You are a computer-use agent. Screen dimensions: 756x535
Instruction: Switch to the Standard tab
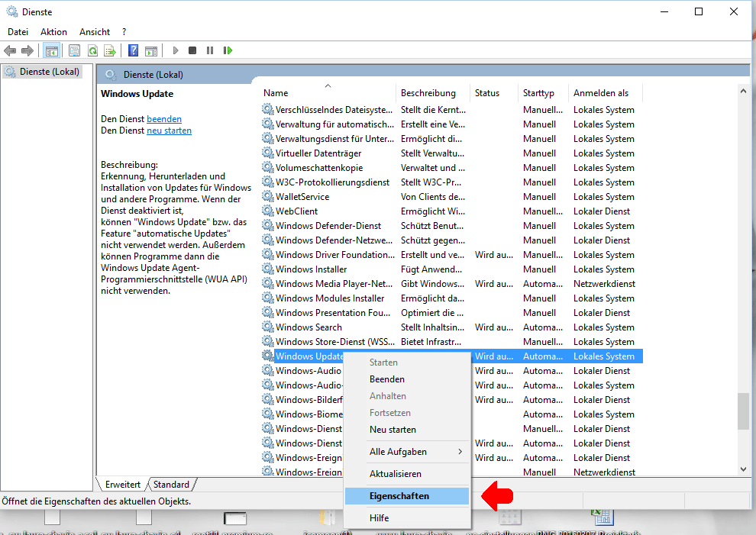coord(171,485)
